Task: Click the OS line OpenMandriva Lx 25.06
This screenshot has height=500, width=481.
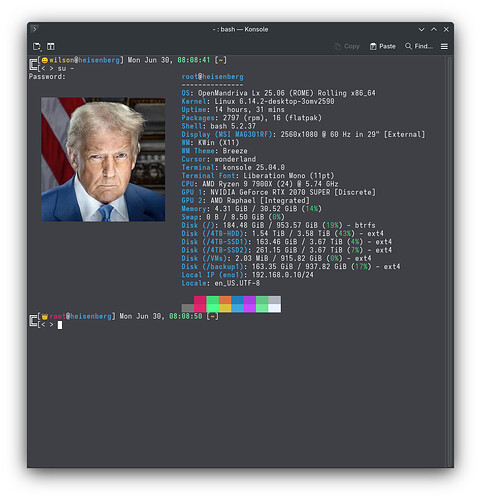Action: 278,93
